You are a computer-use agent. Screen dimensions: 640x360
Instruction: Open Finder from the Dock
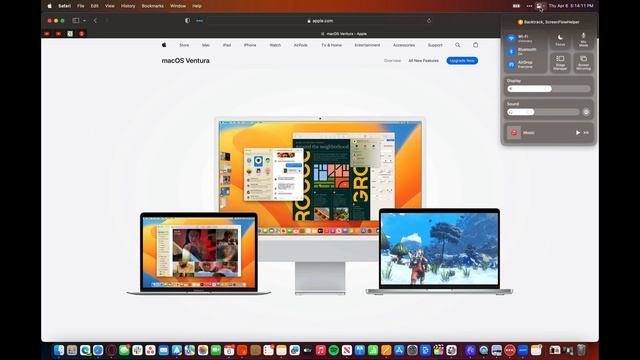tap(59, 350)
